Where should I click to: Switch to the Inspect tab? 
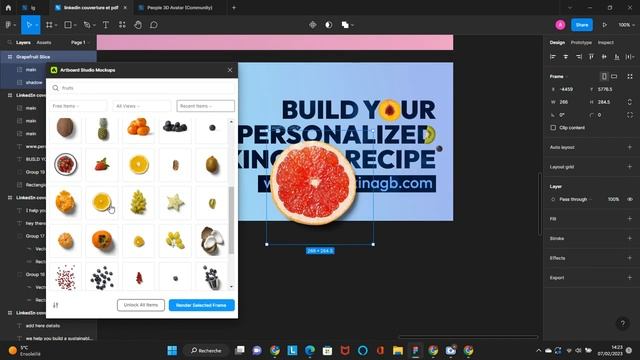(x=606, y=42)
